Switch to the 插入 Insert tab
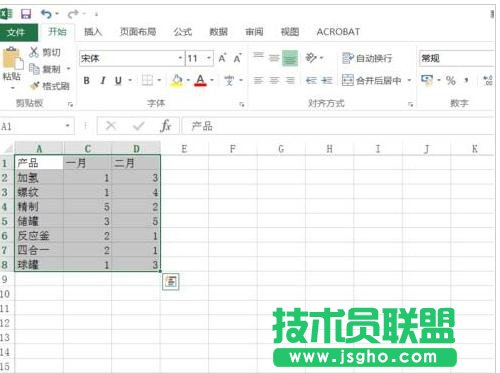Viewport: 500px width, 373px height. point(93,32)
